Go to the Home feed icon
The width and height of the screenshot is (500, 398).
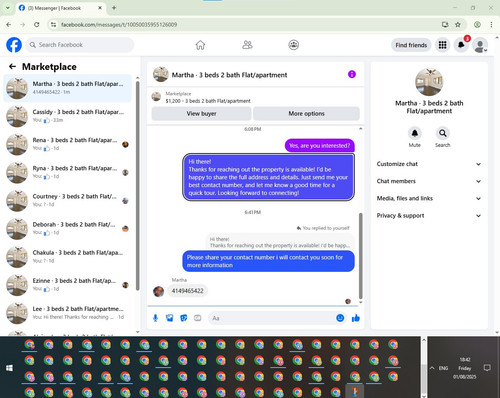tap(200, 45)
